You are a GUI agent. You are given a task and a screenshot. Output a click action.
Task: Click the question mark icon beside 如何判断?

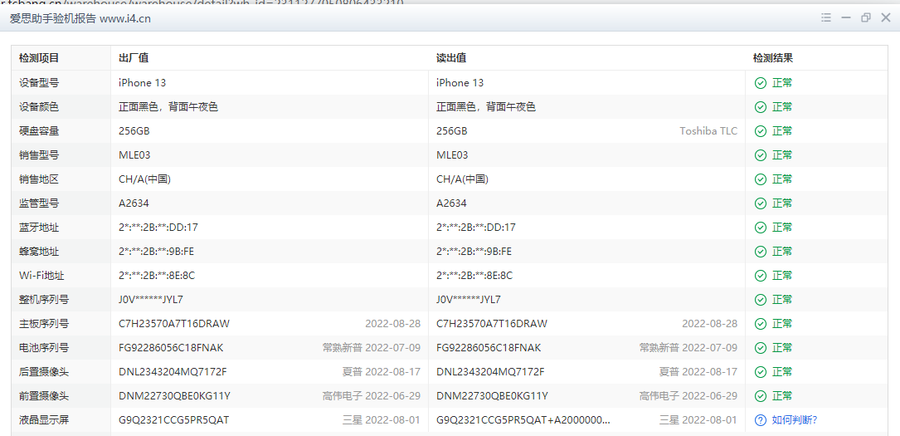pyautogui.click(x=761, y=420)
